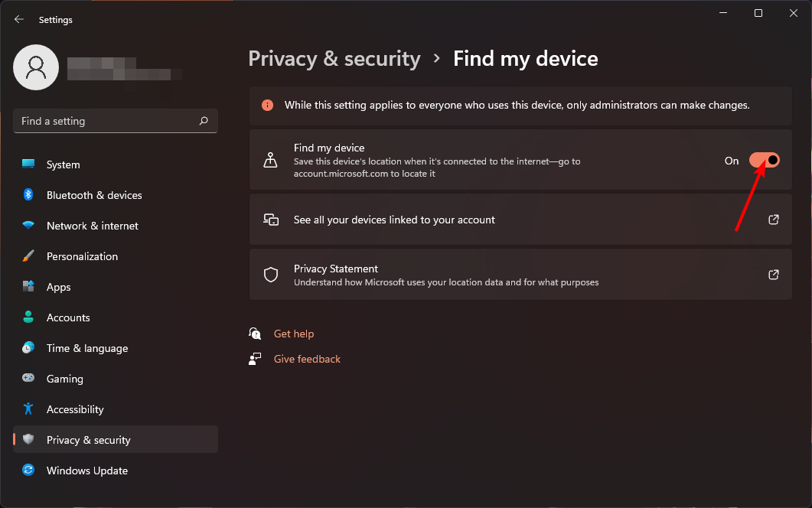Open Privacy & security from breadcrumb

[334, 58]
